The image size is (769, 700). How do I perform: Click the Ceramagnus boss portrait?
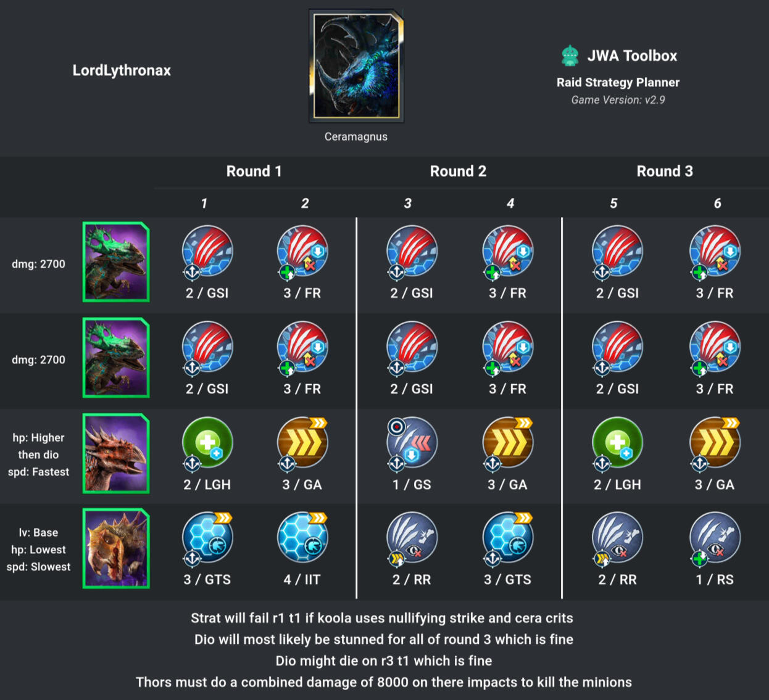point(356,66)
